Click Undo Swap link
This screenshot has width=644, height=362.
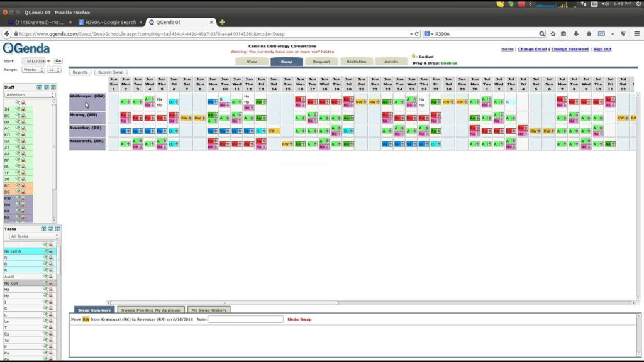click(299, 319)
